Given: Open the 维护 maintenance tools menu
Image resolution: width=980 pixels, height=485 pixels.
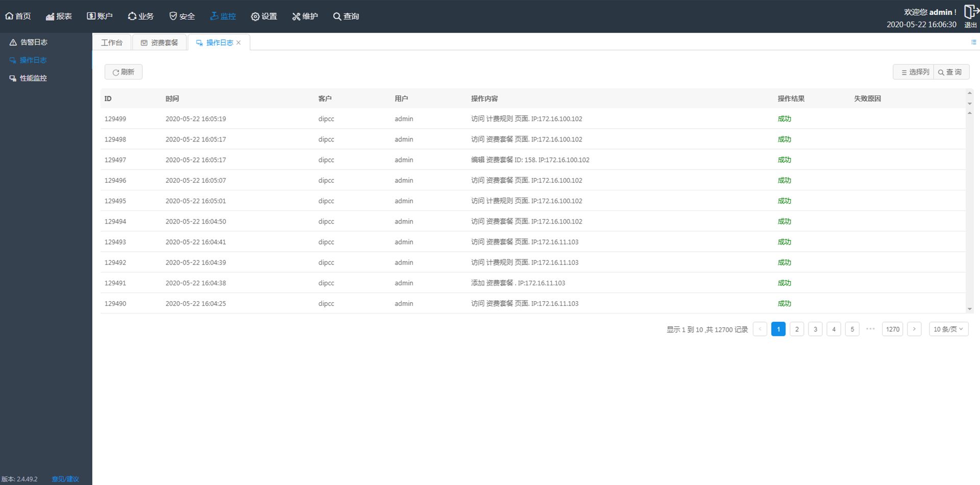Looking at the screenshot, I should coord(305,16).
